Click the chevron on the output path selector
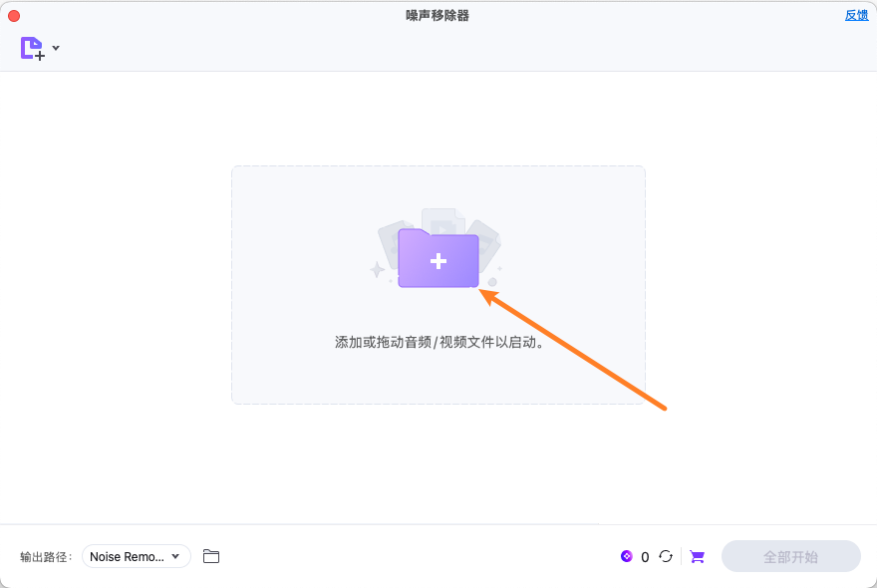Viewport: 877px width, 588px height. click(175, 556)
